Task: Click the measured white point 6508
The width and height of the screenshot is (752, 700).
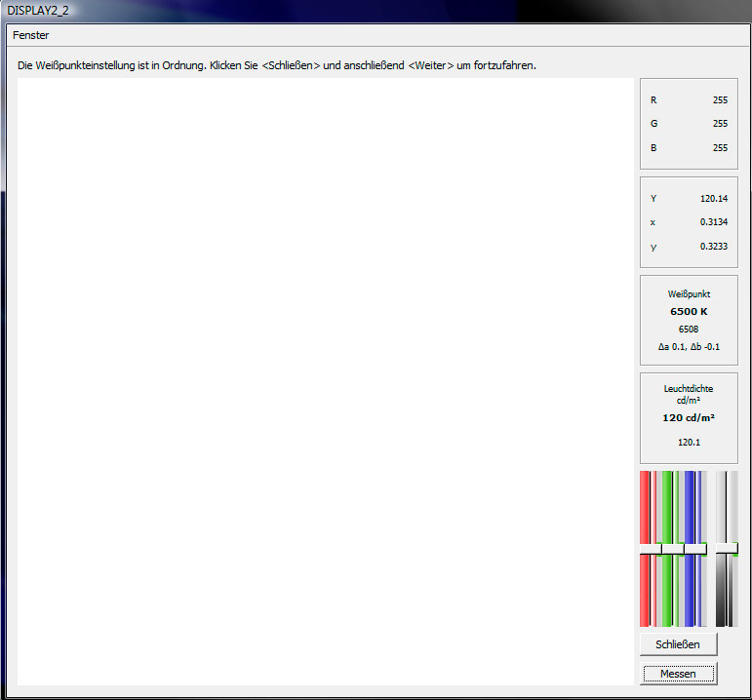Action: pos(689,330)
